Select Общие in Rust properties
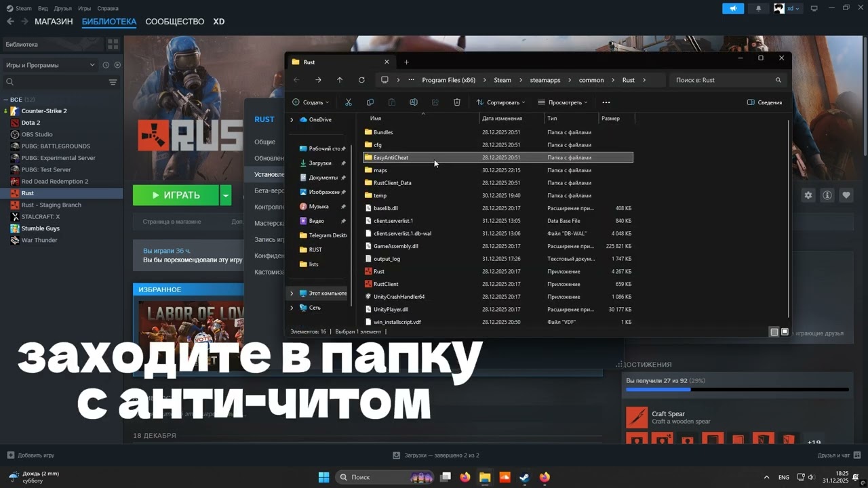This screenshot has width=868, height=488. [264, 142]
